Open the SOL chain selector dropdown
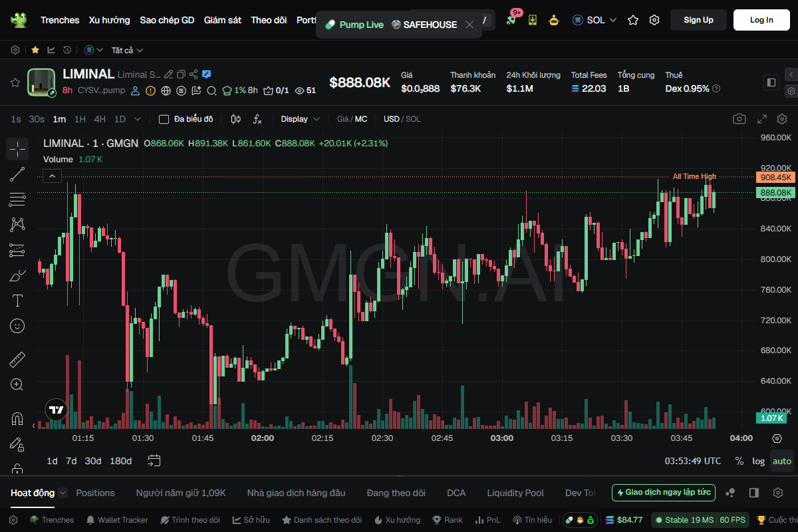This screenshot has width=798, height=532. [595, 20]
